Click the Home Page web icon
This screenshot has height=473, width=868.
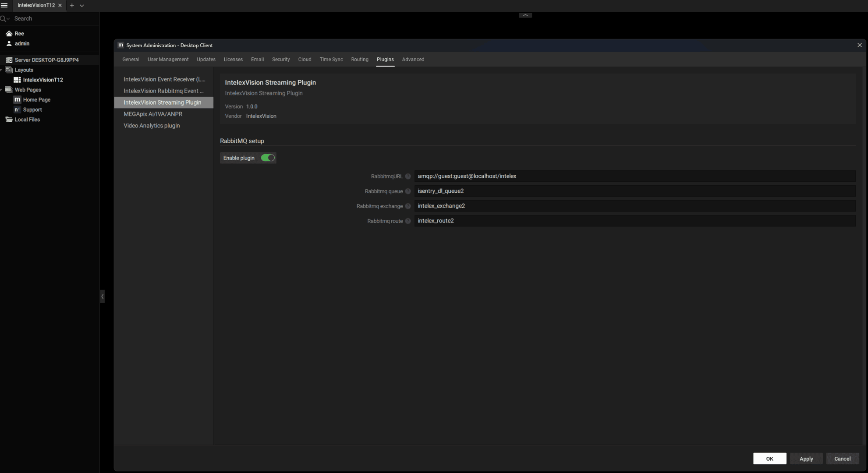(x=17, y=100)
